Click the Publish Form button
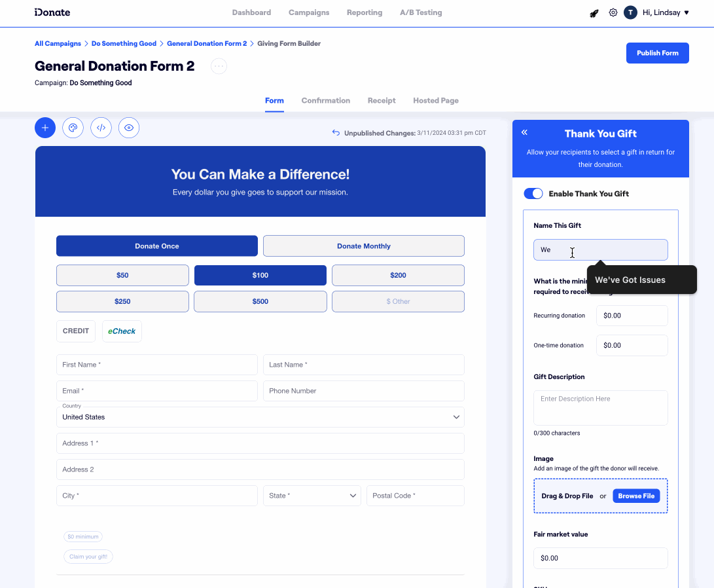The width and height of the screenshot is (714, 588). tap(657, 53)
